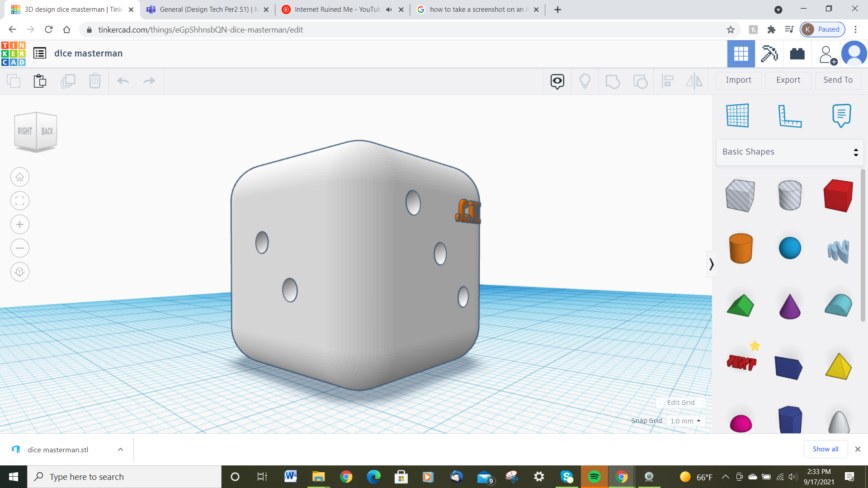This screenshot has height=488, width=868.
Task: Click the Edit Grid button
Action: 681,403
